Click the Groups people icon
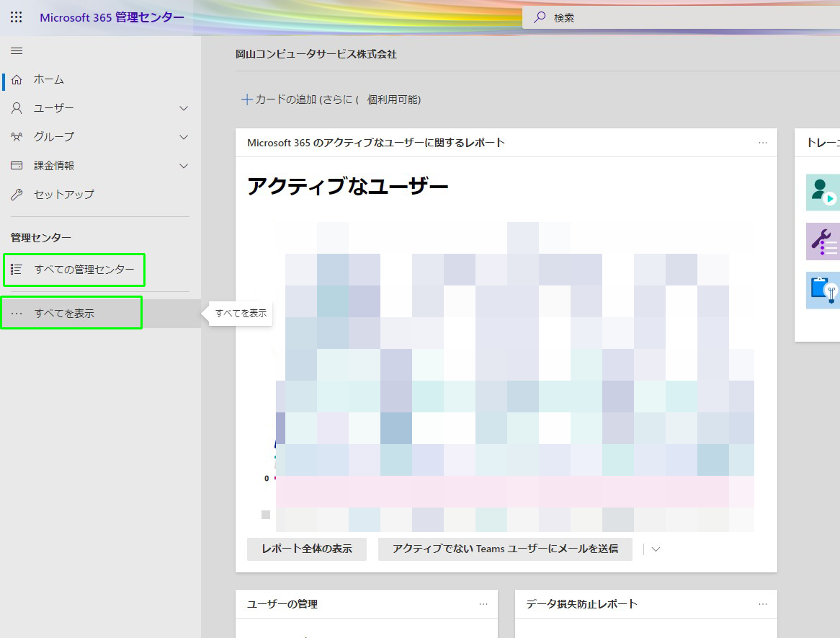The image size is (840, 638). click(17, 137)
